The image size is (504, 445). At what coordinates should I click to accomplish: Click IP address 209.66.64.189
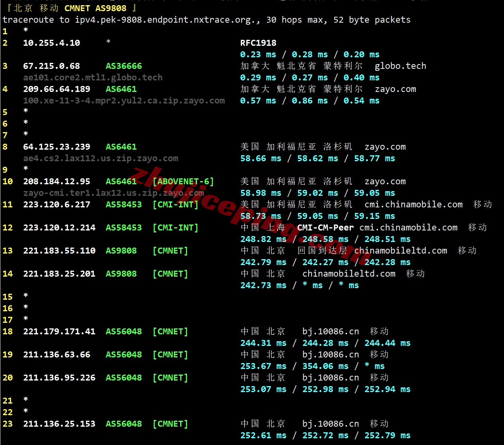point(57,89)
